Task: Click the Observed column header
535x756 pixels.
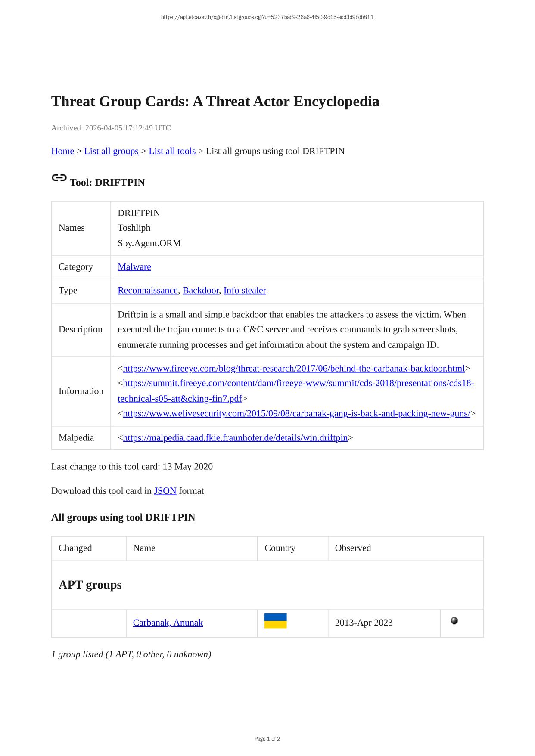Action: [x=353, y=548]
